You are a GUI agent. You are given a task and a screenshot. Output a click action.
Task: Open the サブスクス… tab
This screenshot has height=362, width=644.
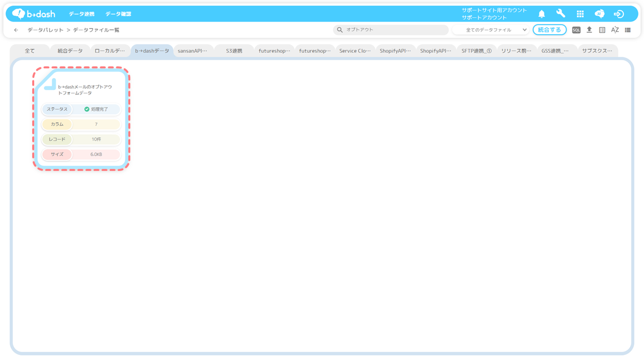(598, 51)
